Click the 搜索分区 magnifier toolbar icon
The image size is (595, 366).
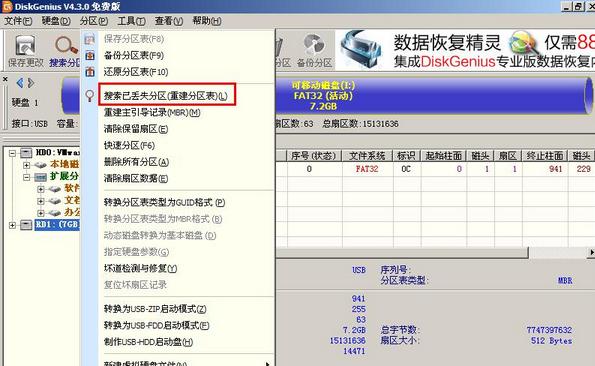[x=65, y=51]
